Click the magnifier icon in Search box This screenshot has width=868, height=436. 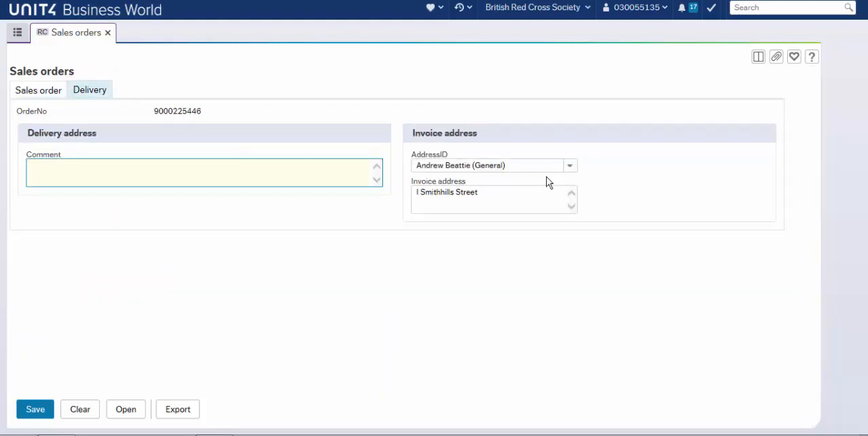[x=849, y=7]
